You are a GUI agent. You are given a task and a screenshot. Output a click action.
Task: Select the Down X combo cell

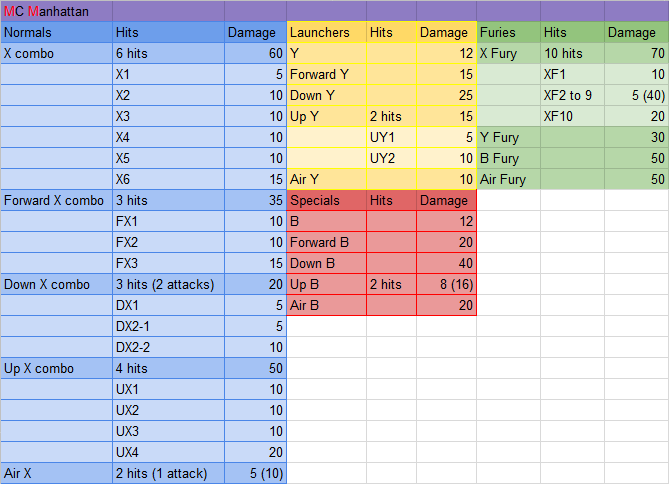point(57,284)
